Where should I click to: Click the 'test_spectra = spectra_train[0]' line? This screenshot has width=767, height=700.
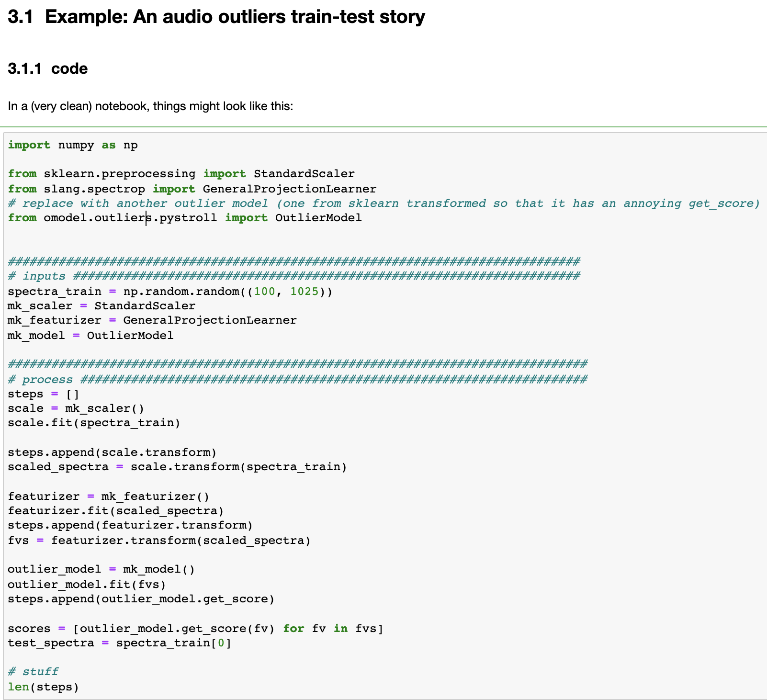point(120,643)
